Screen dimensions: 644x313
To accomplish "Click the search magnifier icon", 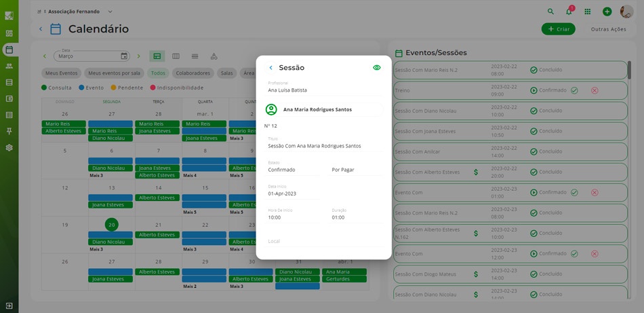I will click(550, 12).
